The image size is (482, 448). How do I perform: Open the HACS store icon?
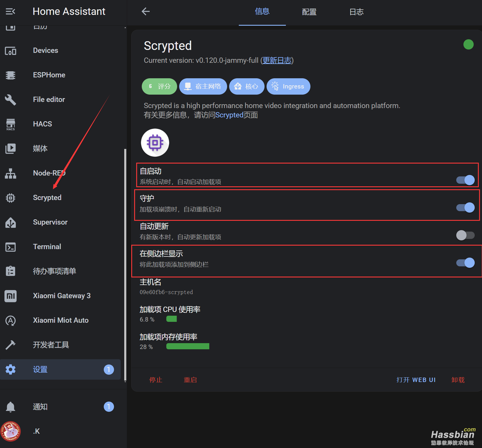(x=11, y=124)
